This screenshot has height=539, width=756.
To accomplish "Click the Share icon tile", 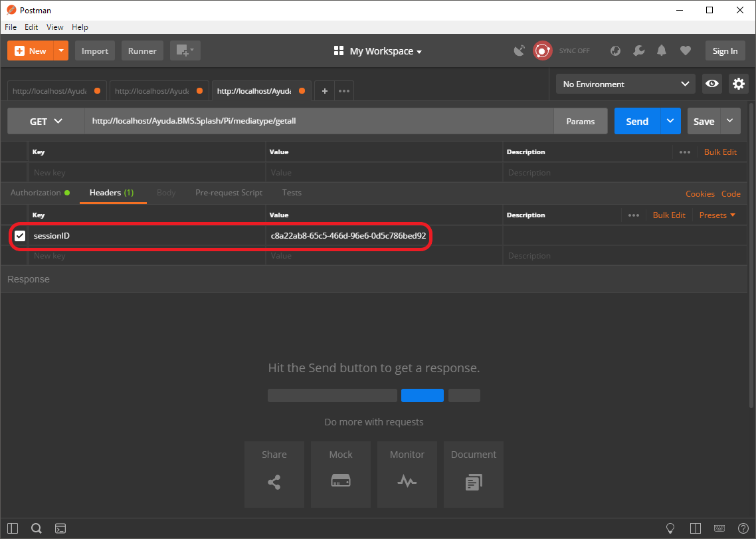I will (x=274, y=474).
